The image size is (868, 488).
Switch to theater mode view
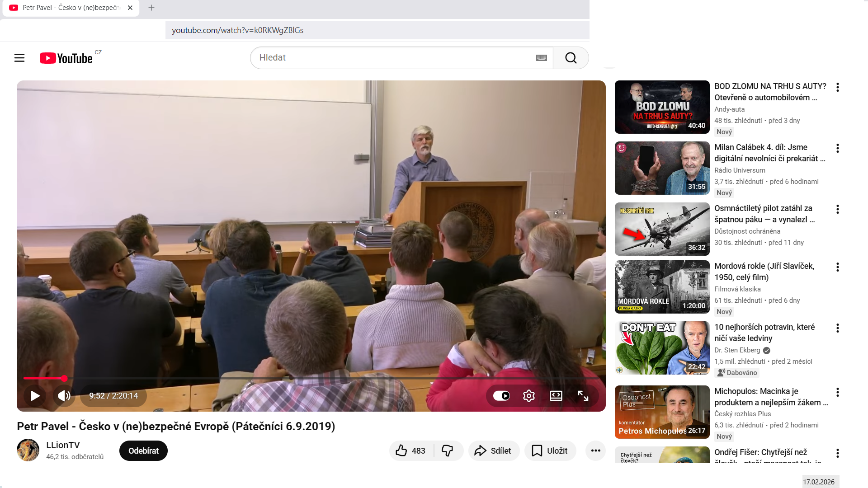(x=556, y=396)
